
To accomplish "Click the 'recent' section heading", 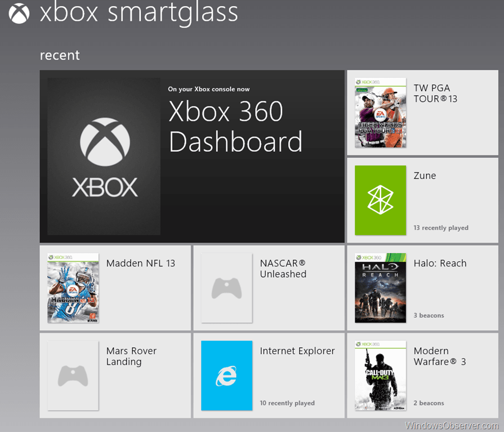I will tap(60, 55).
